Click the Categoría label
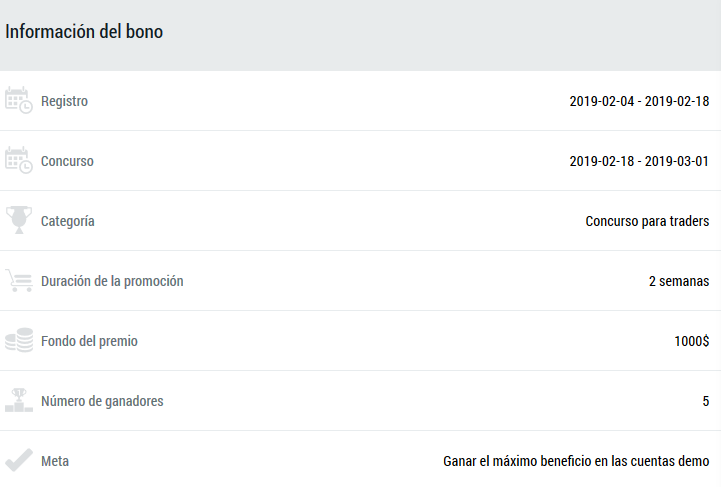Viewport: 721px width, 487px height. 68,221
